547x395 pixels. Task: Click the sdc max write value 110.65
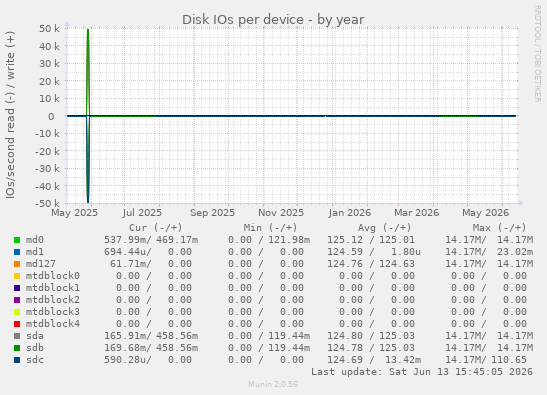pos(509,360)
